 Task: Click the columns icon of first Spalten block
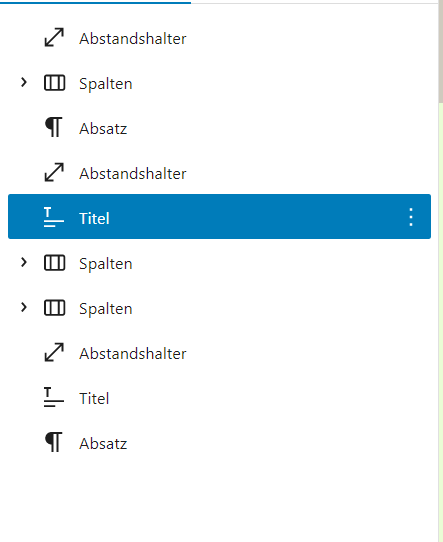(x=54, y=83)
